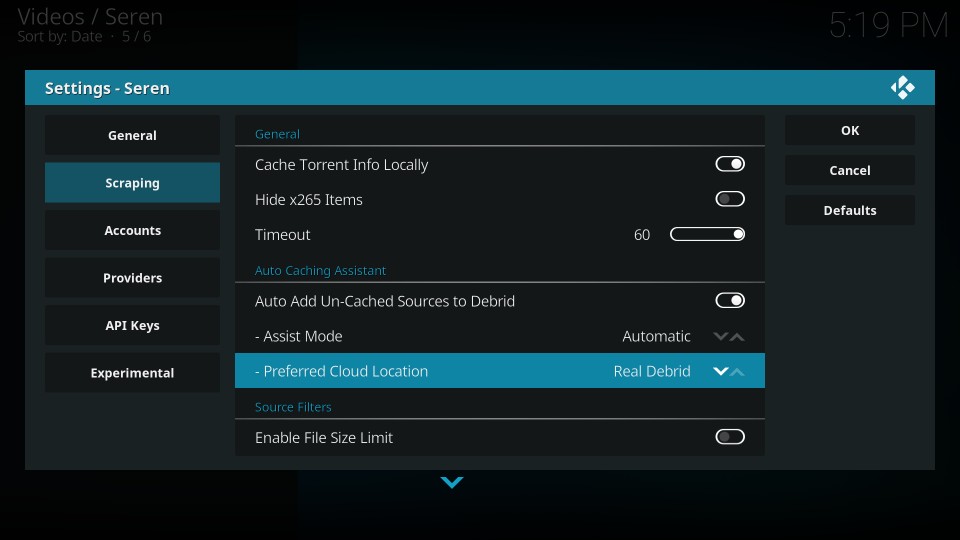This screenshot has width=960, height=540.
Task: Turn off Auto Add Un-Cached Sources to Debrid
Action: point(730,301)
